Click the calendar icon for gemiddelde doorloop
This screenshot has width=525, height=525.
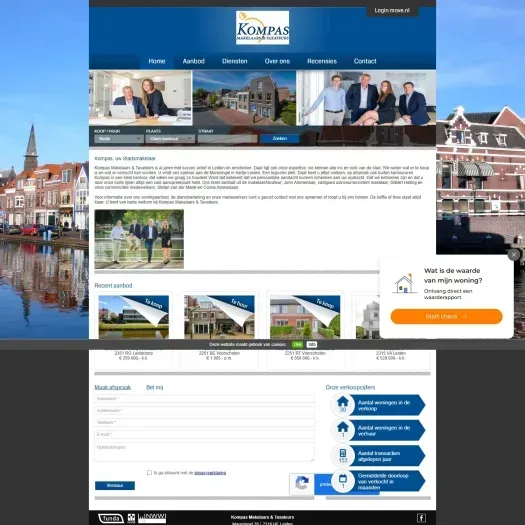pos(343,478)
